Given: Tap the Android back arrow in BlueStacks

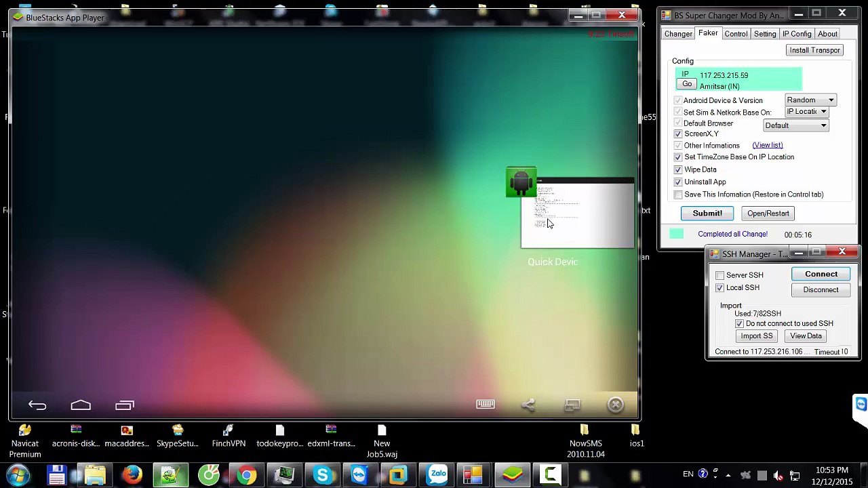Looking at the screenshot, I should [x=37, y=405].
